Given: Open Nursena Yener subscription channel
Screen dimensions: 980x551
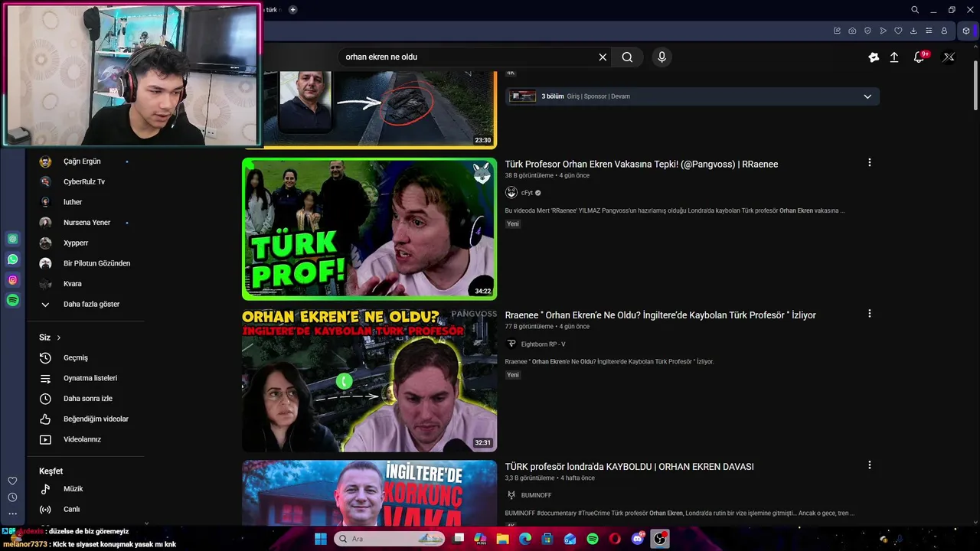Looking at the screenshot, I should coord(87,222).
